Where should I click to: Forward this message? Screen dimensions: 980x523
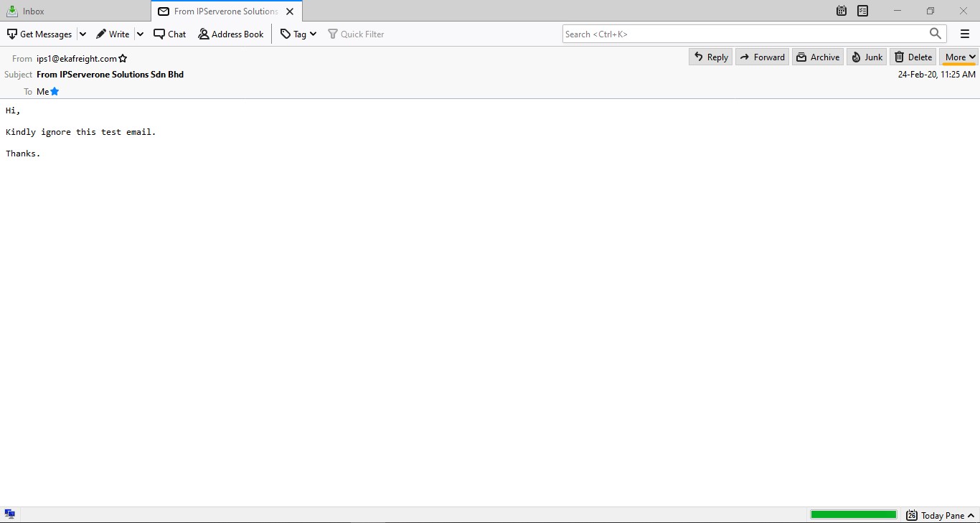(x=762, y=57)
